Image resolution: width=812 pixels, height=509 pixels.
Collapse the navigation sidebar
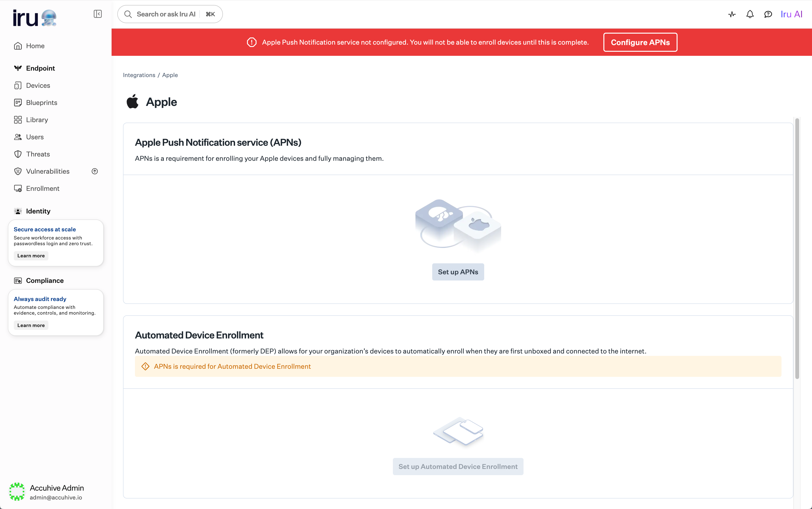point(98,14)
